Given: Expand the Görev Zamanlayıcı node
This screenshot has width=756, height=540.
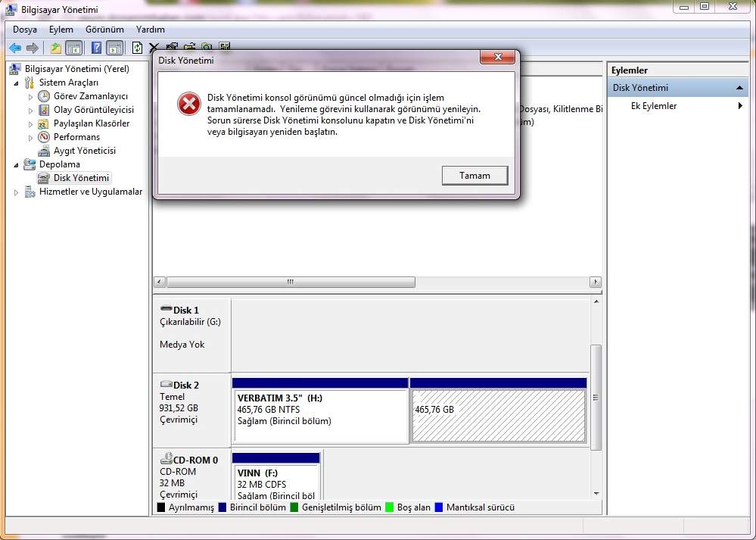Looking at the screenshot, I should tap(30, 96).
